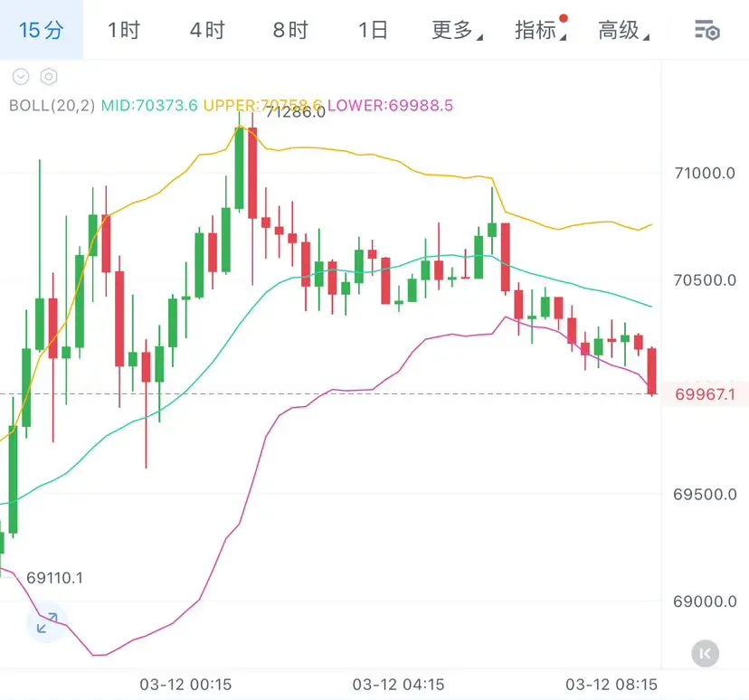Viewport: 749px width, 700px height.
Task: Open the chart settings icon at top right
Action: point(707,31)
